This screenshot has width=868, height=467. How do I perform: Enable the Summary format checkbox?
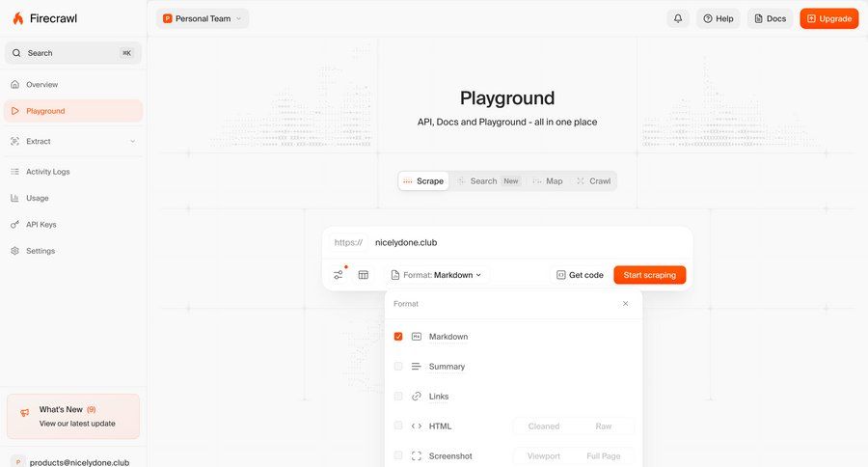[x=398, y=367]
